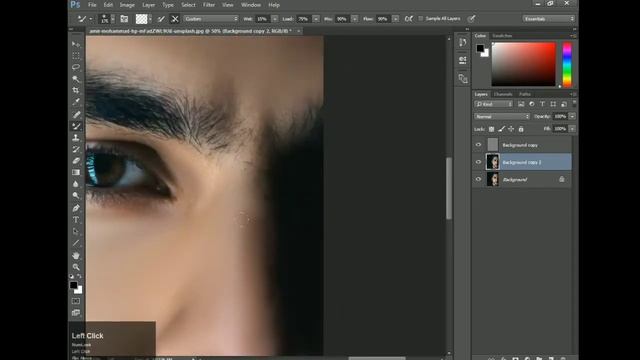Select the Lasso tool
Viewport: 640px width, 360px height.
pos(76,67)
